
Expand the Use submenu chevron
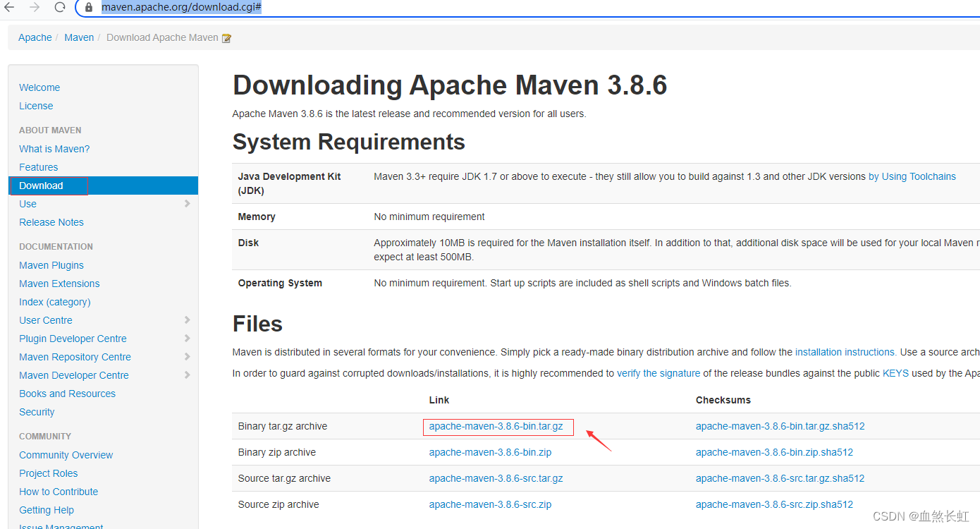[x=187, y=203]
